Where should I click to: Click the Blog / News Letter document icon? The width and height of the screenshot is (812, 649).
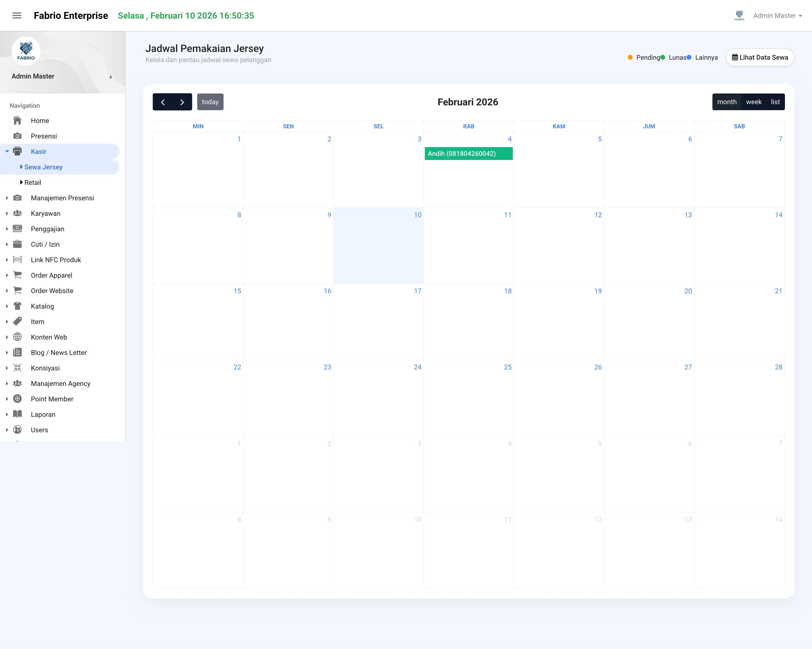tap(17, 352)
